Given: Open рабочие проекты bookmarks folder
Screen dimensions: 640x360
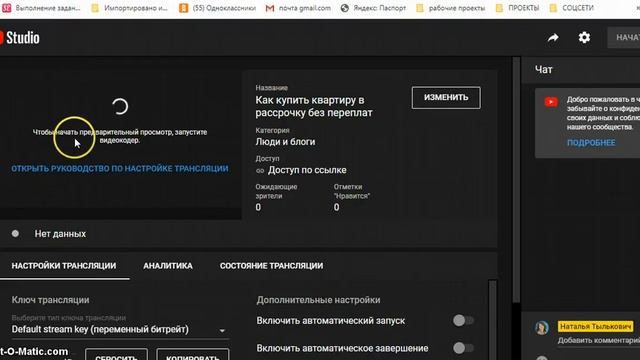Looking at the screenshot, I should point(451,8).
